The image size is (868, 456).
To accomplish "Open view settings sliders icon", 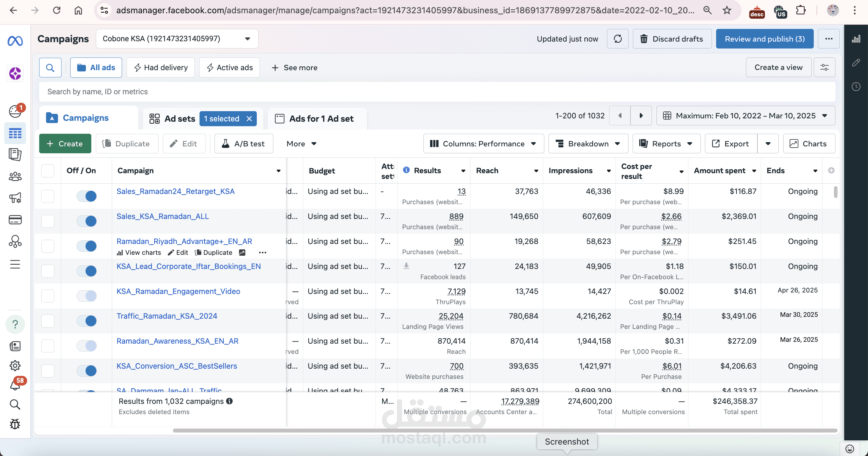I will [824, 68].
